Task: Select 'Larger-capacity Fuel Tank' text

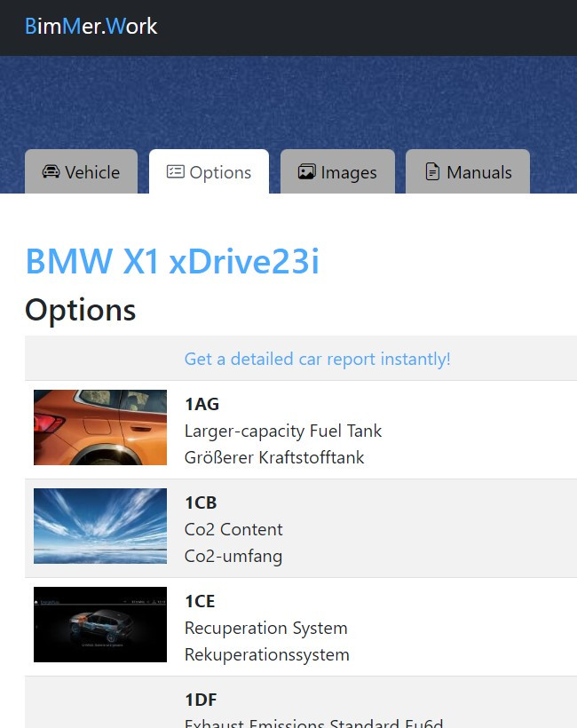Action: tap(283, 431)
